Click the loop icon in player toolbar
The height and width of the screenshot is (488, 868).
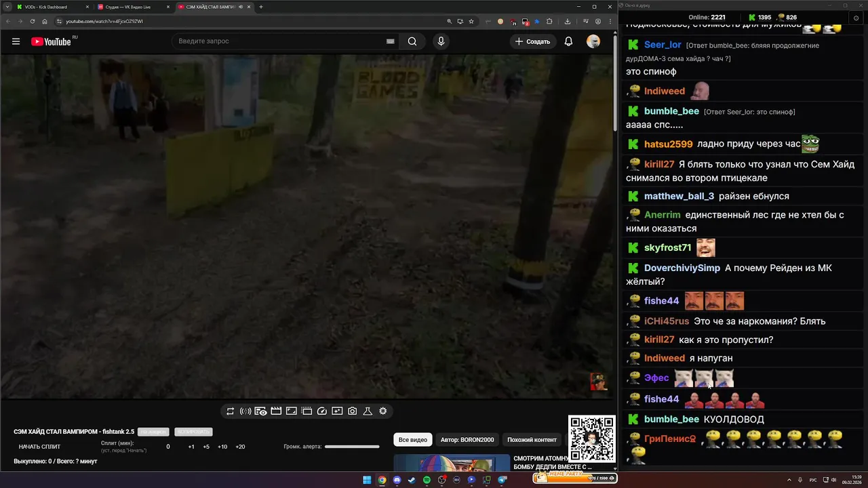(x=230, y=411)
